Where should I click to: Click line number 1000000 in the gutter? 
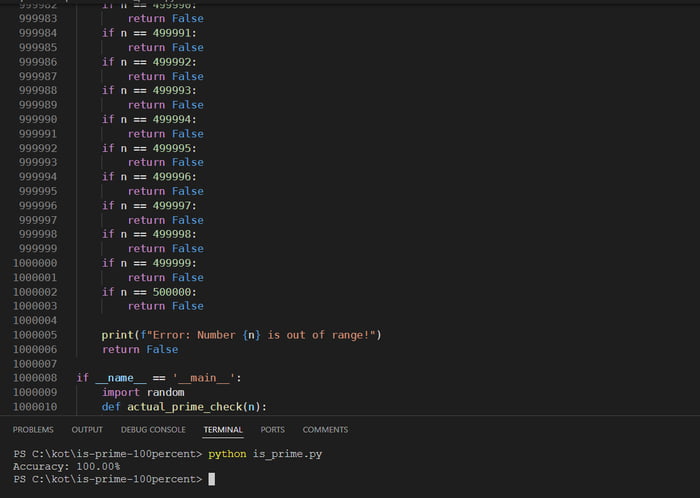pos(35,263)
